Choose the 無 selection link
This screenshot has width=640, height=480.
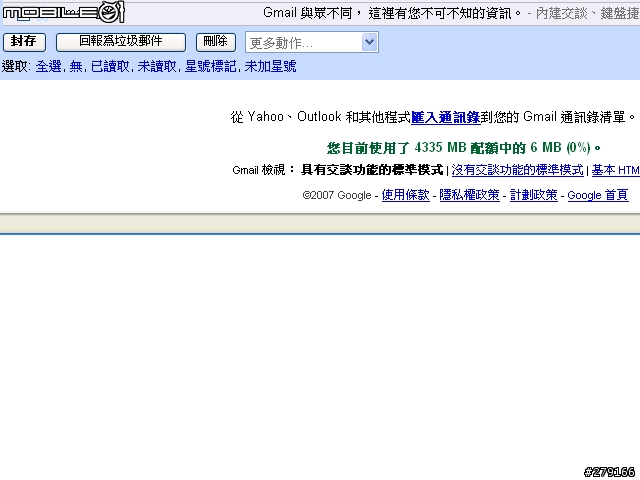click(x=76, y=66)
